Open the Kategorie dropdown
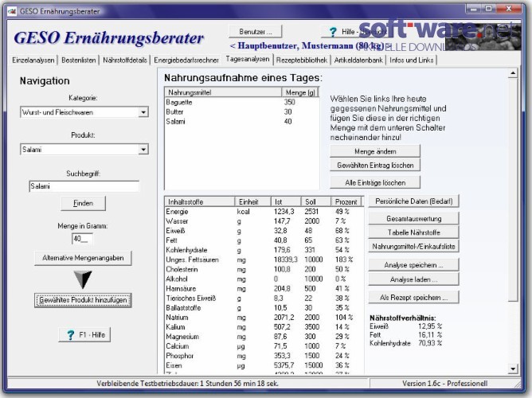 [x=143, y=112]
